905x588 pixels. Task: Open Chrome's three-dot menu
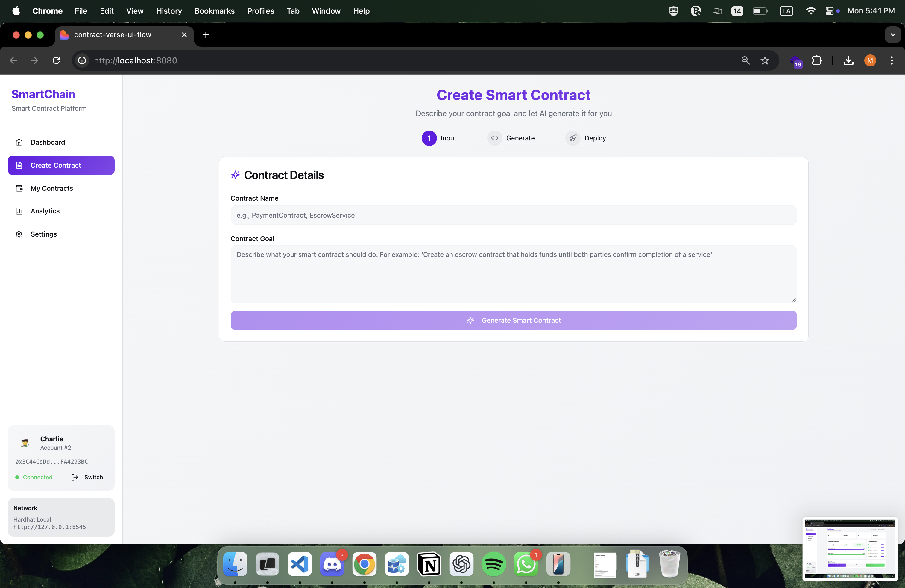(x=891, y=60)
